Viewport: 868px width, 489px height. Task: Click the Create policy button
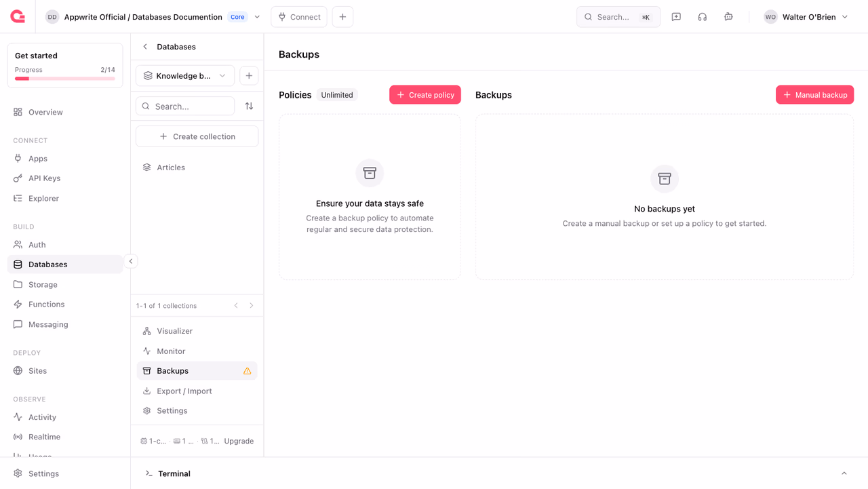(x=425, y=95)
